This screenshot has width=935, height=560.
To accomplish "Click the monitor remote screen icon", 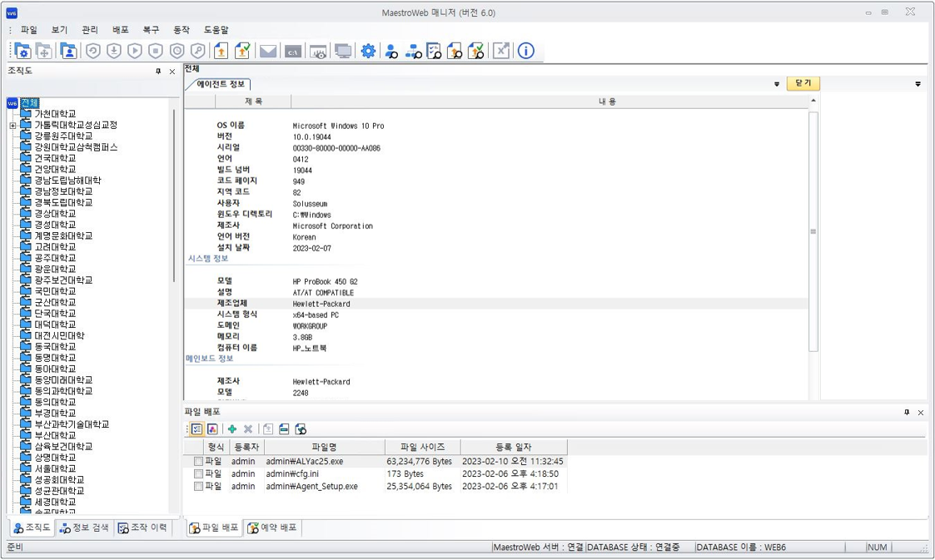I will tap(343, 51).
